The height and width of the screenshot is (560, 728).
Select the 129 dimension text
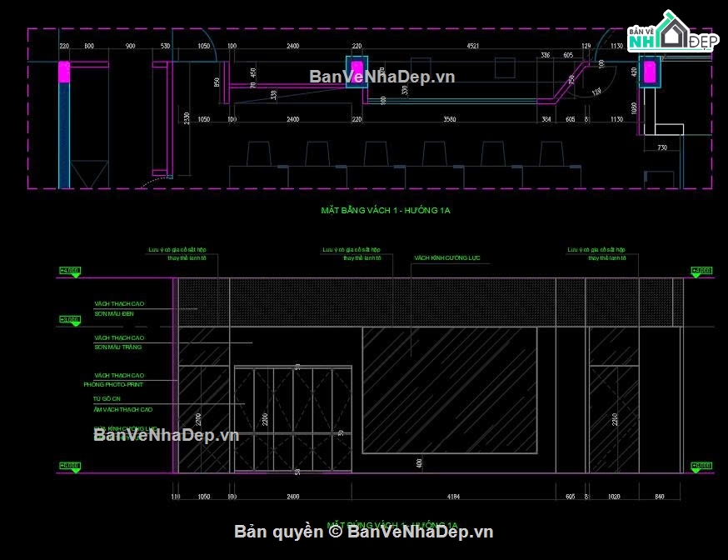[586, 46]
